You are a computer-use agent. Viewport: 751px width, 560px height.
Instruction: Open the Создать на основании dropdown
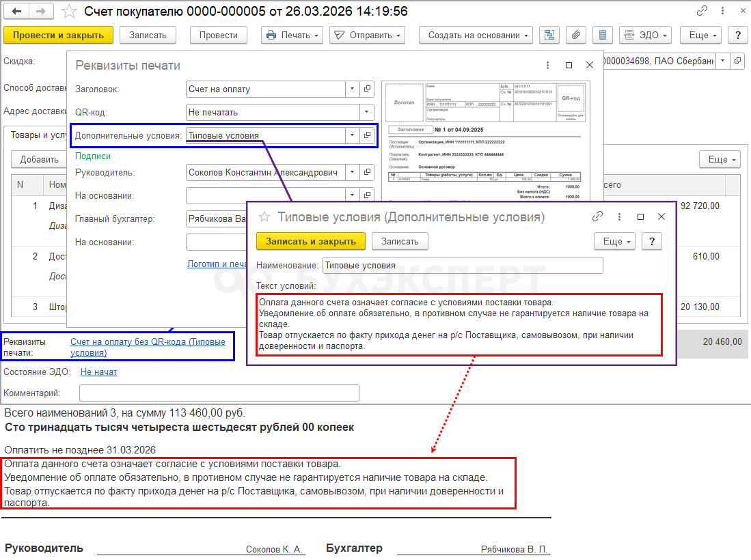pos(476,35)
